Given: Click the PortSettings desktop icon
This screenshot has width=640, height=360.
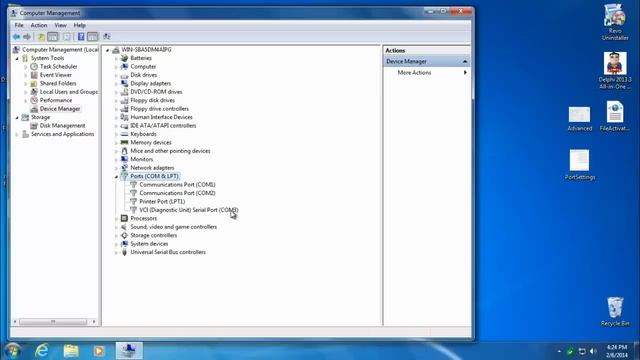Looking at the screenshot, I should [580, 165].
